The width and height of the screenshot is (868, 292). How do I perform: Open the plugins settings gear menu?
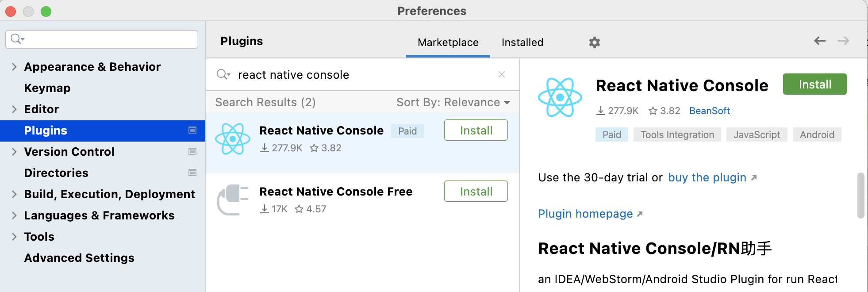(x=594, y=42)
